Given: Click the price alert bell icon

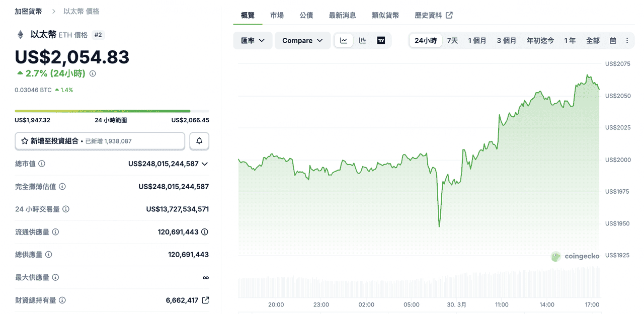Looking at the screenshot, I should pyautogui.click(x=199, y=141).
